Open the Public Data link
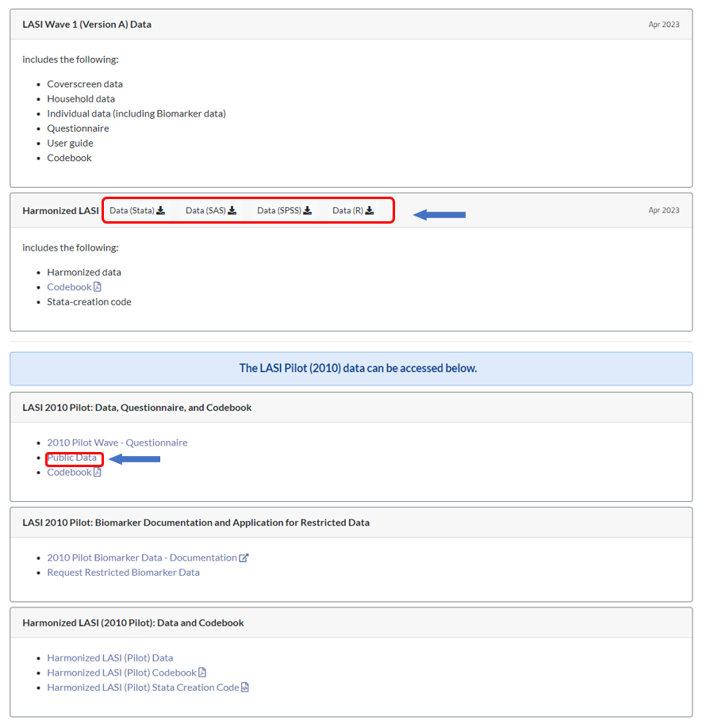This screenshot has width=706, height=728. point(72,458)
